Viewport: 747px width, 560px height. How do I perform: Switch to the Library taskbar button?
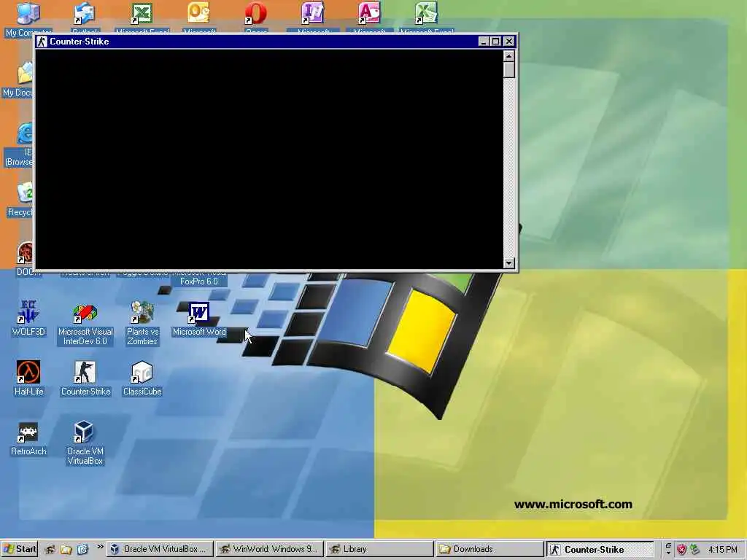[x=379, y=549]
